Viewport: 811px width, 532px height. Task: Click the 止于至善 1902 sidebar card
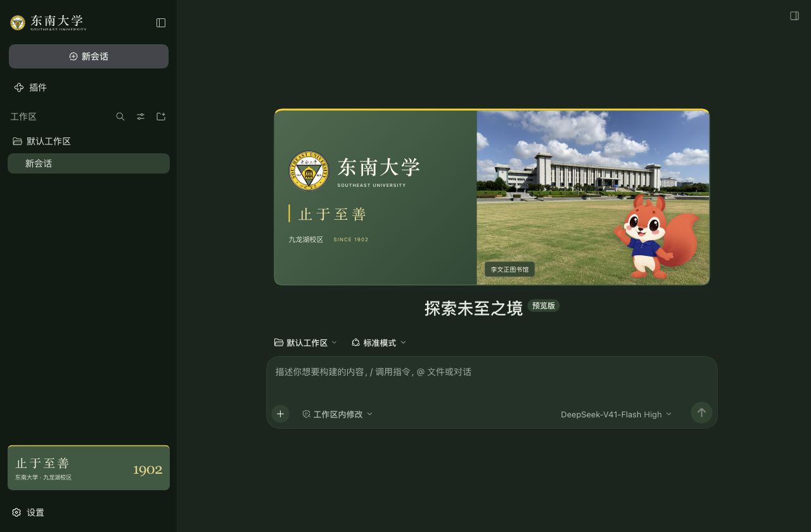click(x=89, y=468)
